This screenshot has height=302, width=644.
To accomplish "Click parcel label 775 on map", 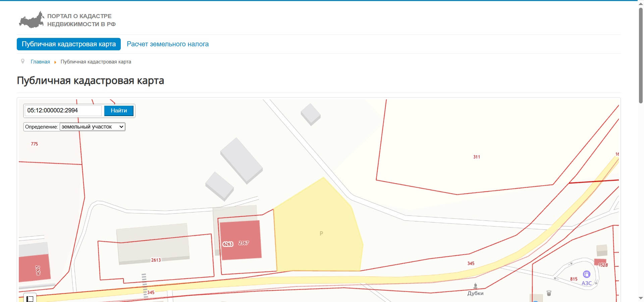I will 35,144.
